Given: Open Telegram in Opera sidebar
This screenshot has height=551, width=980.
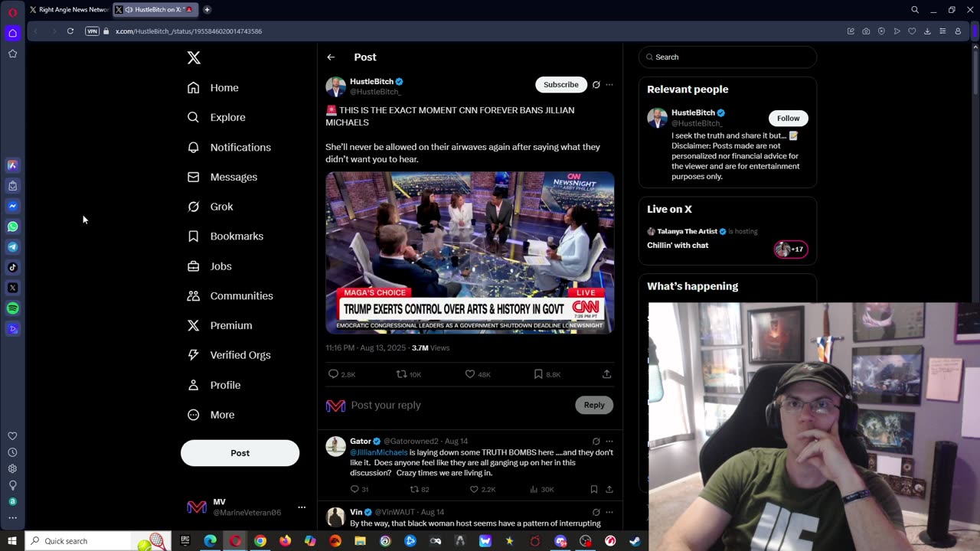Looking at the screenshot, I should 12,247.
